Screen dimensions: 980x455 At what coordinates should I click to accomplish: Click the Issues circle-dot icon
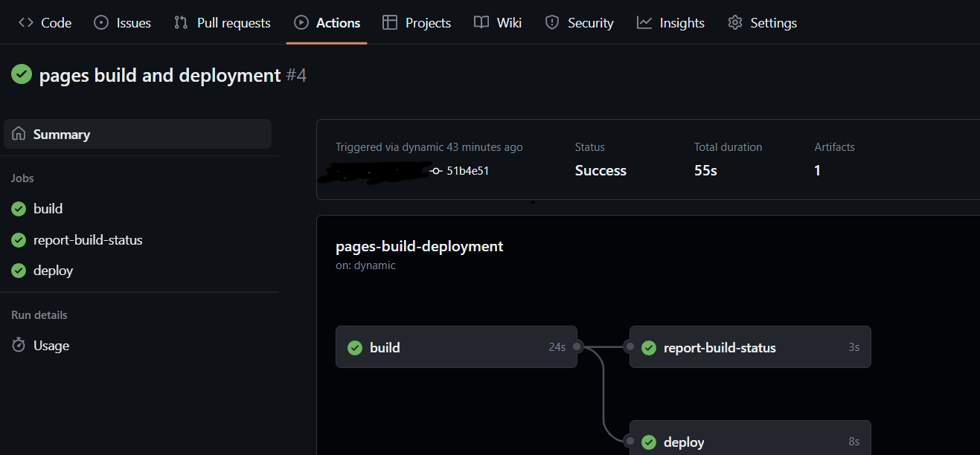click(x=101, y=22)
